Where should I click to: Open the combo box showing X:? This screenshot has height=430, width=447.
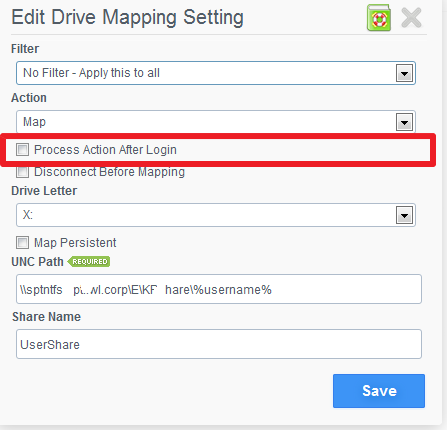pos(216,215)
